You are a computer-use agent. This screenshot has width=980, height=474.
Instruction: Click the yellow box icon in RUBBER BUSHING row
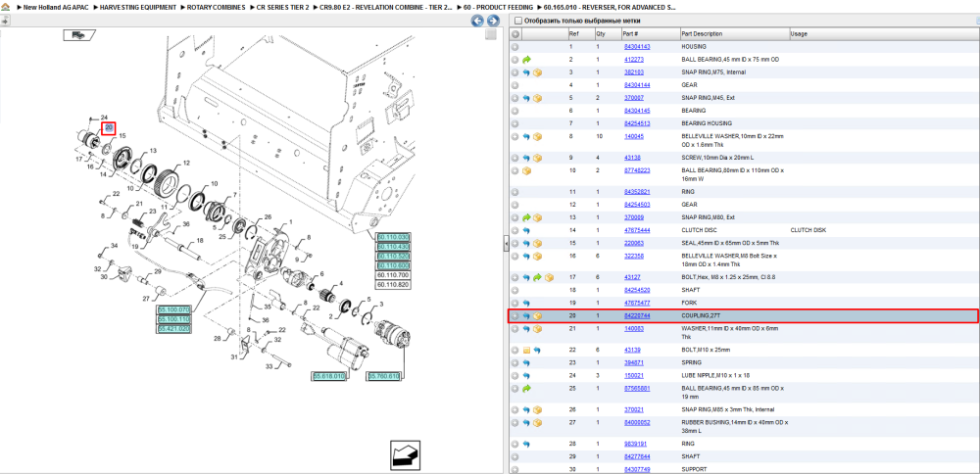coord(537,423)
